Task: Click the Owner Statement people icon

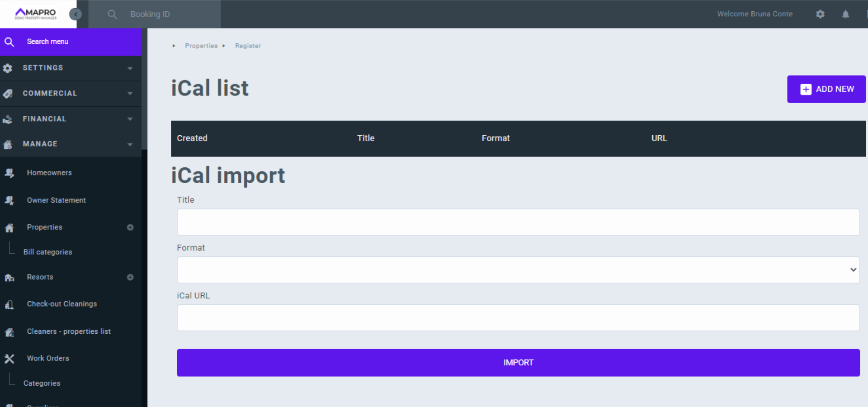Action: coord(9,200)
